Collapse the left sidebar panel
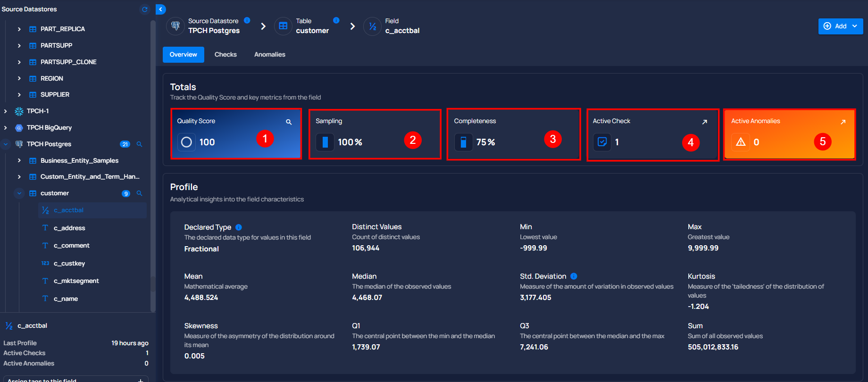The image size is (868, 382). [x=161, y=9]
